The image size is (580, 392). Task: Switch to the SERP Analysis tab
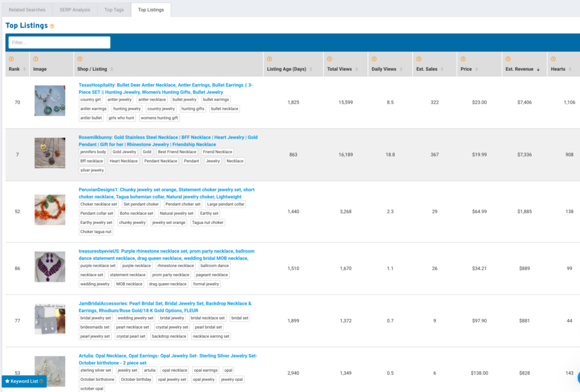point(74,10)
